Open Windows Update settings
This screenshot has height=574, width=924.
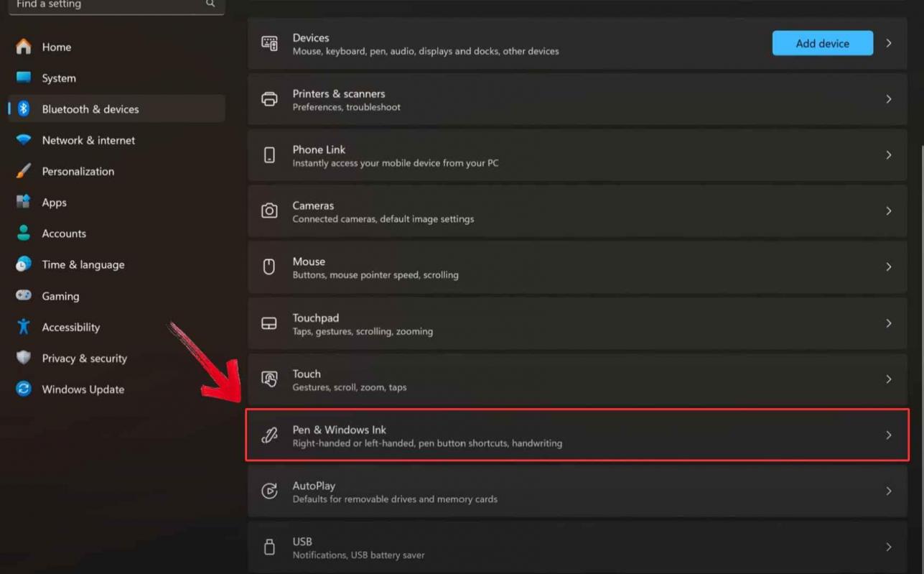(x=116, y=389)
